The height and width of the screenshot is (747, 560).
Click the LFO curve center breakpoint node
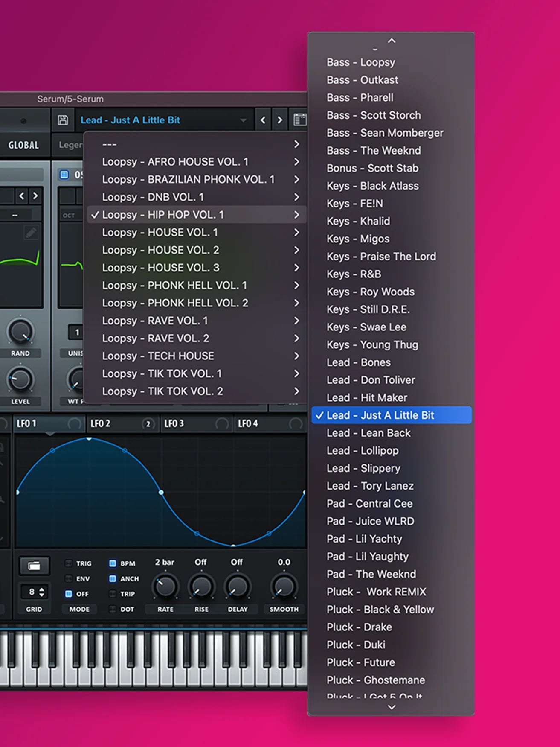pyautogui.click(x=161, y=492)
